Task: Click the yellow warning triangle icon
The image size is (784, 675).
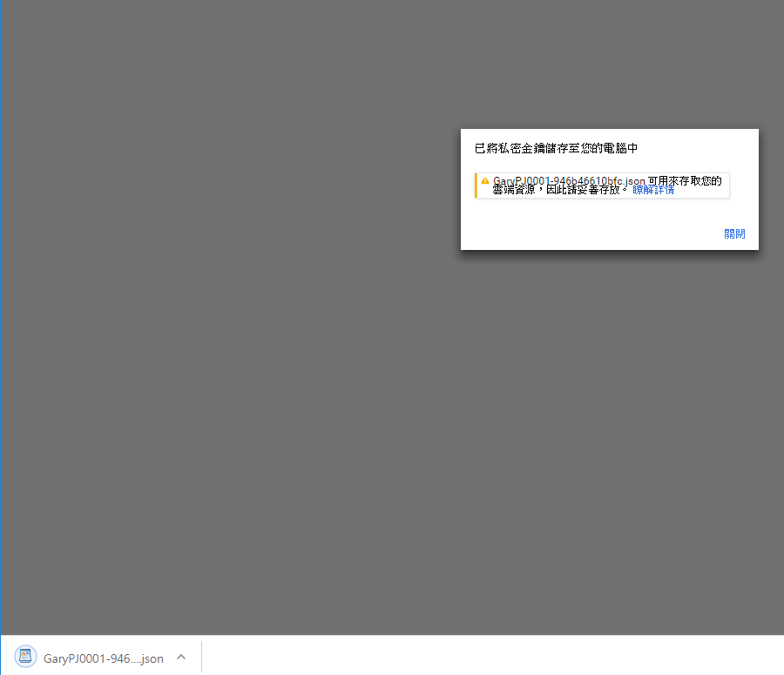Action: point(485,180)
